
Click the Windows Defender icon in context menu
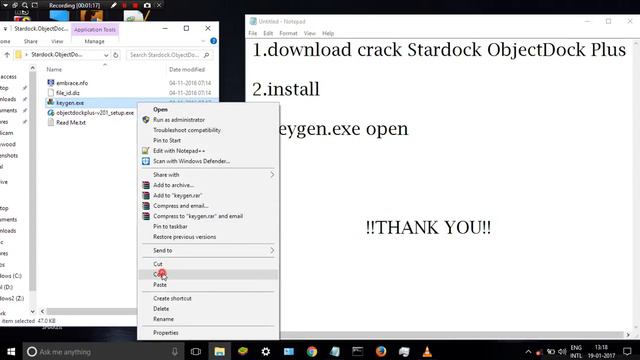point(146,161)
